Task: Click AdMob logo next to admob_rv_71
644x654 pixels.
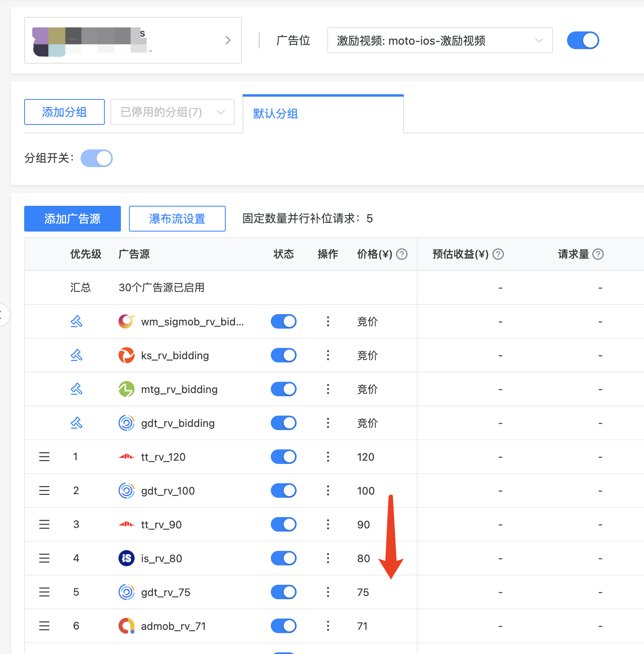Action: tap(127, 626)
